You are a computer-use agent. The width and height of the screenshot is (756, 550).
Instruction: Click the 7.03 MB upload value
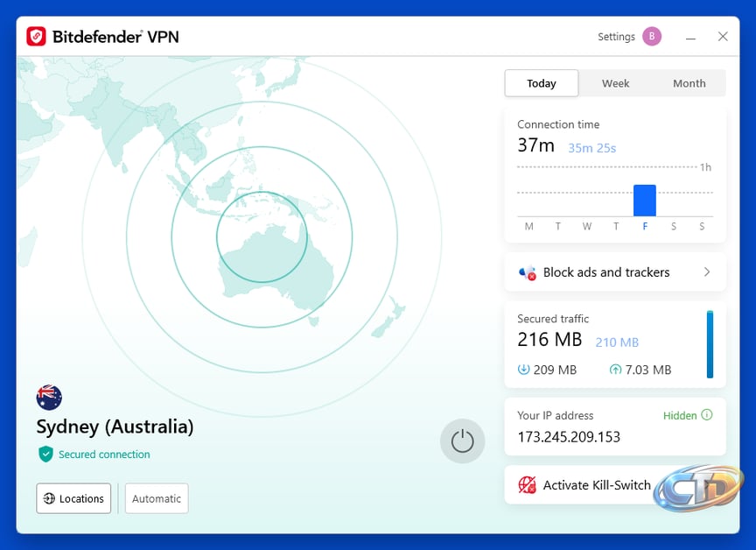648,370
